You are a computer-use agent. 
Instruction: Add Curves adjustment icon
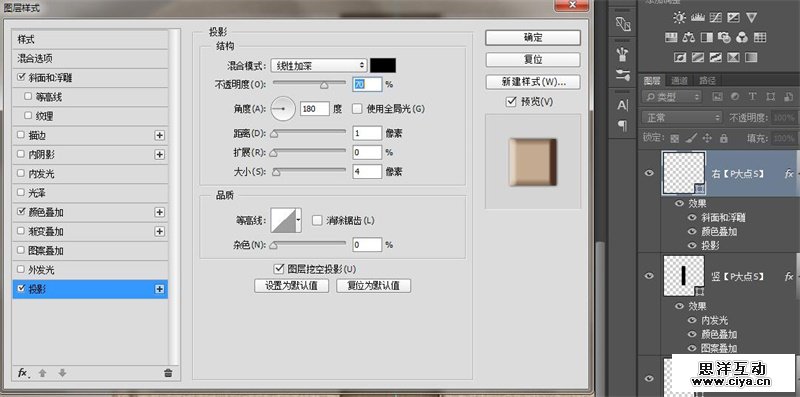(x=715, y=18)
